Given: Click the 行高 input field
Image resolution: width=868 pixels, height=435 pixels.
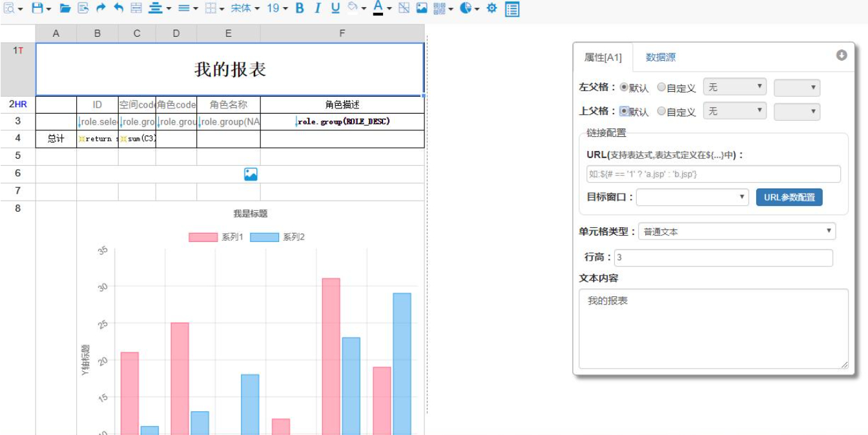Looking at the screenshot, I should click(x=723, y=258).
